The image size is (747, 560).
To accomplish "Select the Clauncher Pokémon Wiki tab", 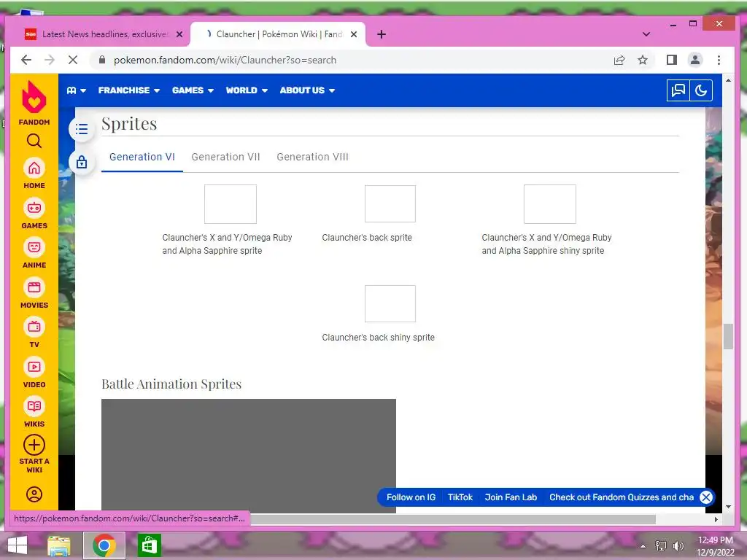I will point(278,34).
